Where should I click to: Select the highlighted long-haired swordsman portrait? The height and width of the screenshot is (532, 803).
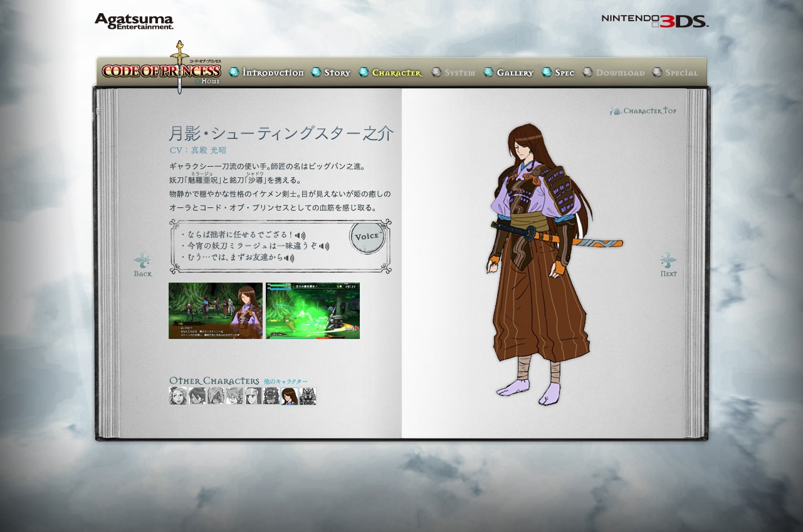coord(290,396)
